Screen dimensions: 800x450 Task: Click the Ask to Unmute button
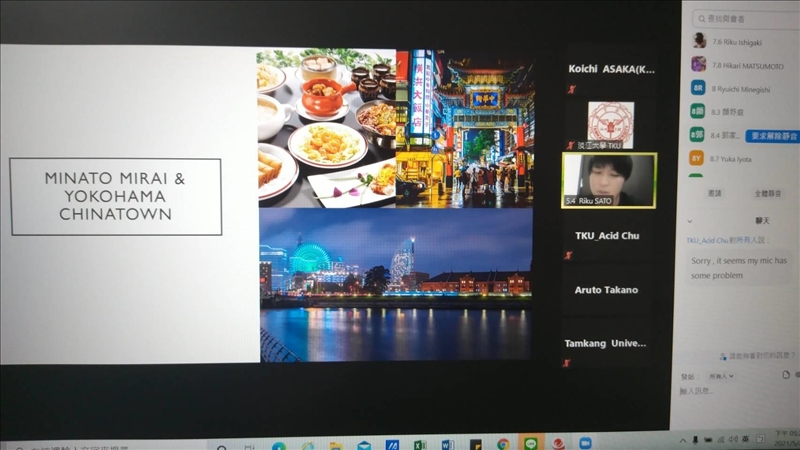[769, 133]
